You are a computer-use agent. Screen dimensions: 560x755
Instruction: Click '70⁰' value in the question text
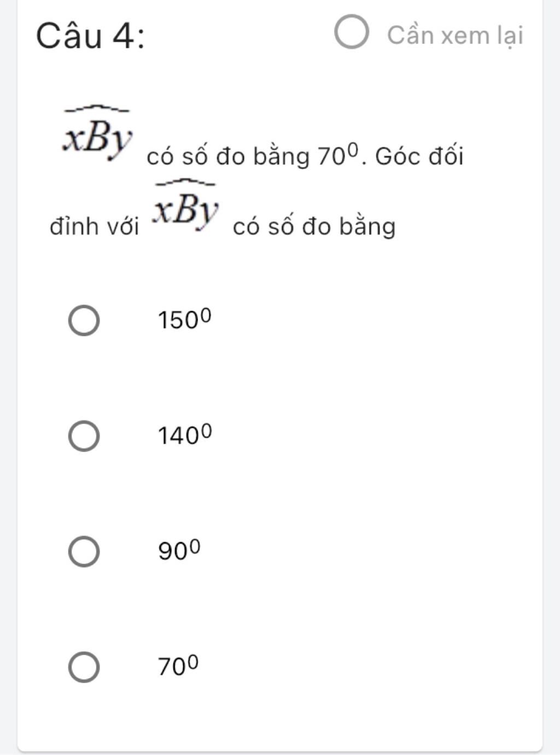(x=340, y=156)
